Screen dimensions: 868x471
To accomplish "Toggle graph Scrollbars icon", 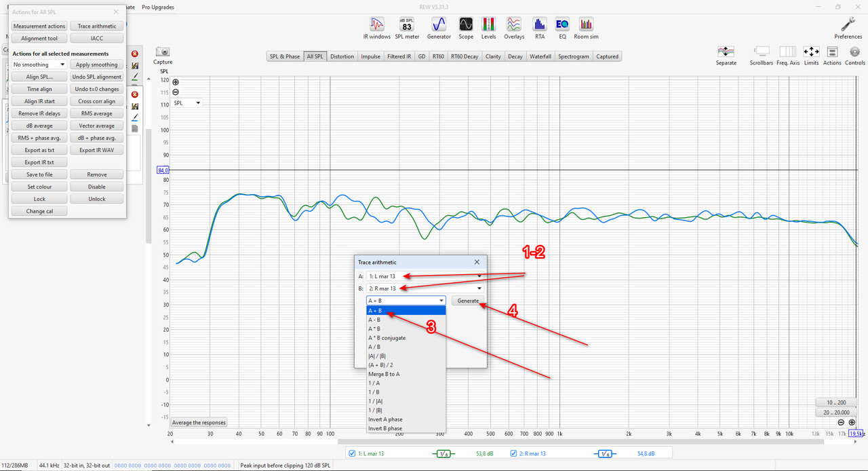I will tap(762, 56).
